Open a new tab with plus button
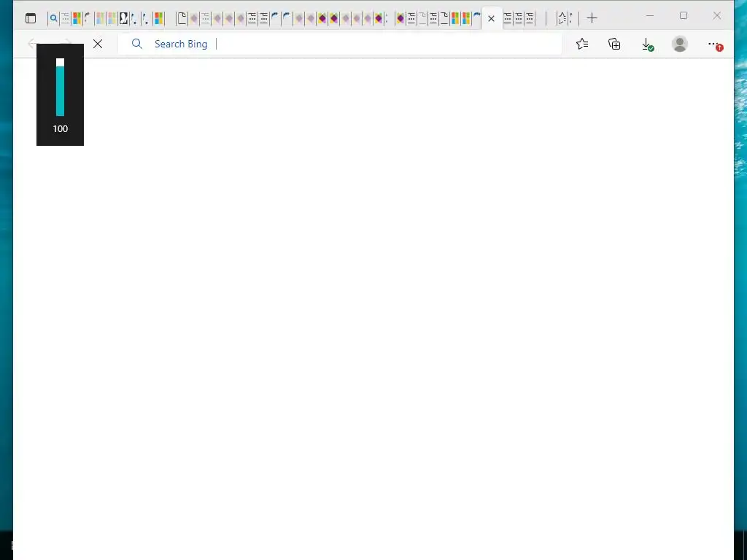This screenshot has height=560, width=747. (592, 18)
